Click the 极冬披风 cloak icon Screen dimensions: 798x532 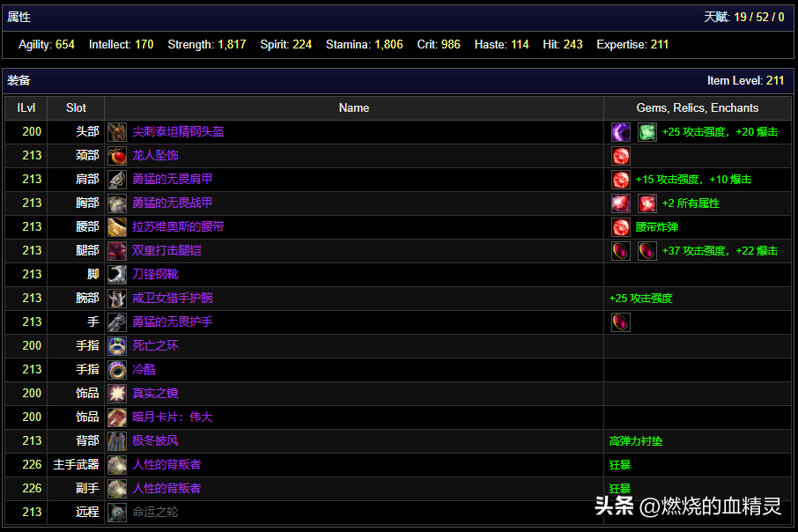coord(117,441)
